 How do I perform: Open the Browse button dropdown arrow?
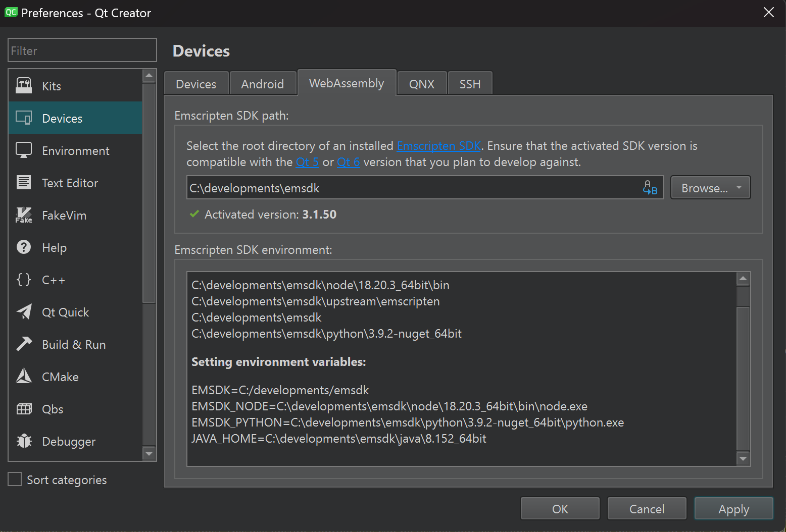[739, 187]
